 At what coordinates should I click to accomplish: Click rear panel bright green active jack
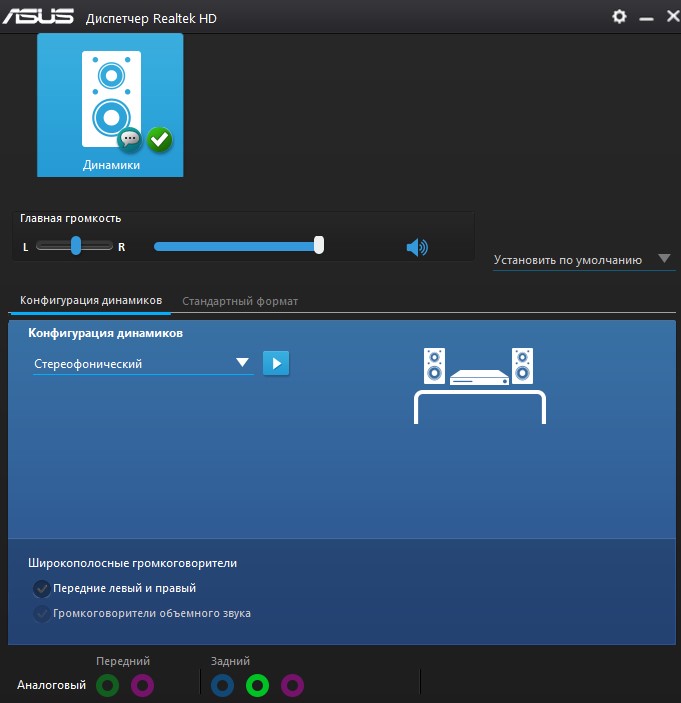pos(258,685)
